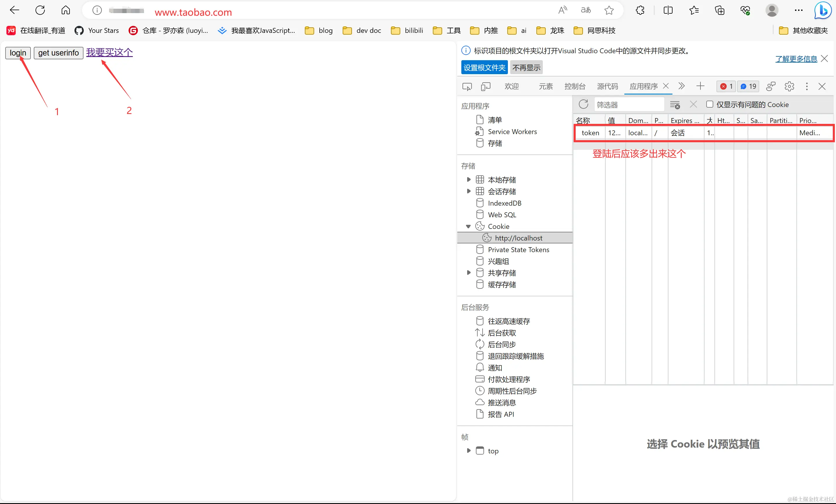836x504 pixels.
Task: Toggle split screen icon in toolbar
Action: pos(668,10)
